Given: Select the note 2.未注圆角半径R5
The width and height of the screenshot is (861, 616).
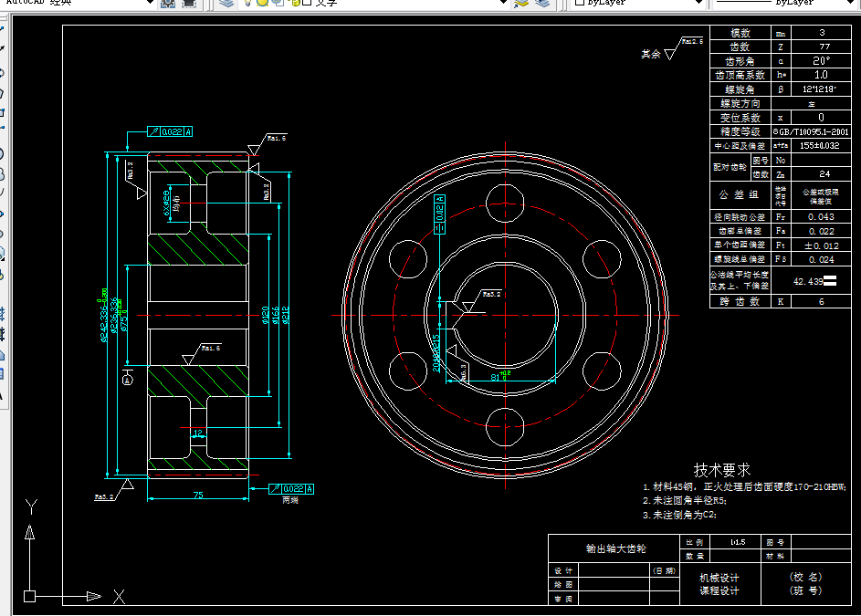Looking at the screenshot, I should (x=685, y=501).
